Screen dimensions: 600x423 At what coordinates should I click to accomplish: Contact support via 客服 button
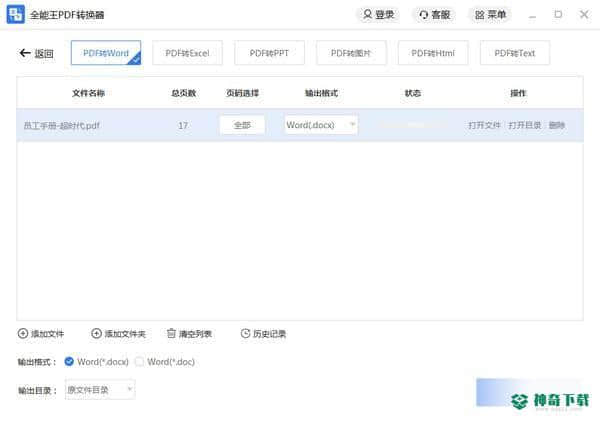tap(434, 15)
